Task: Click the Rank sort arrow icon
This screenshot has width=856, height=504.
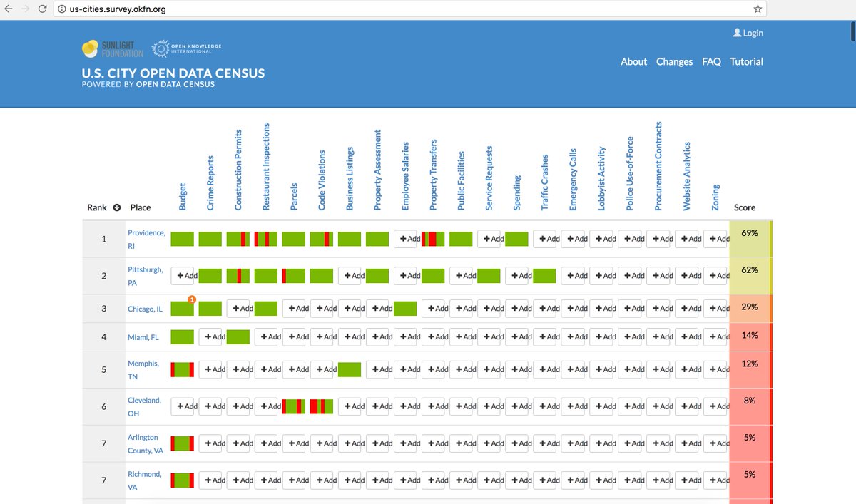Action: 117,207
